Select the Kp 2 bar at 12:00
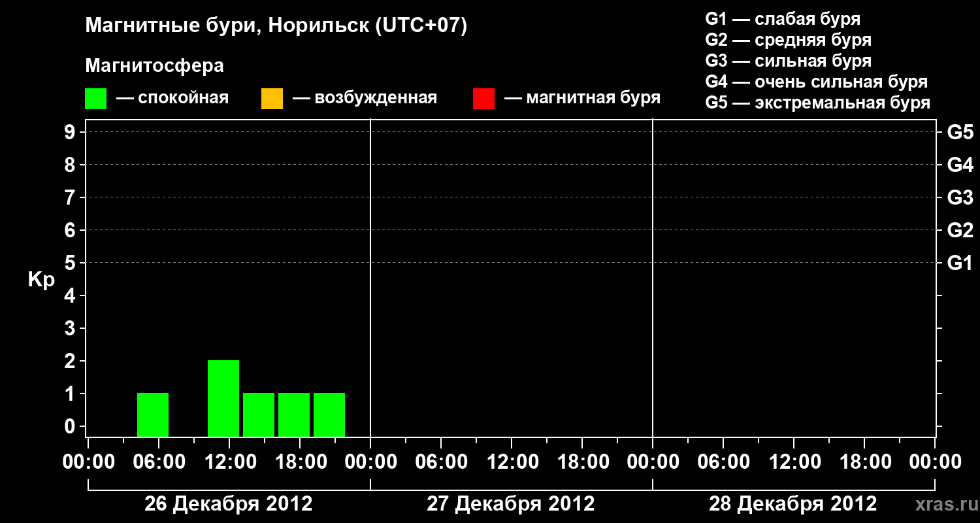Viewport: 980px width, 523px height. coord(223,398)
